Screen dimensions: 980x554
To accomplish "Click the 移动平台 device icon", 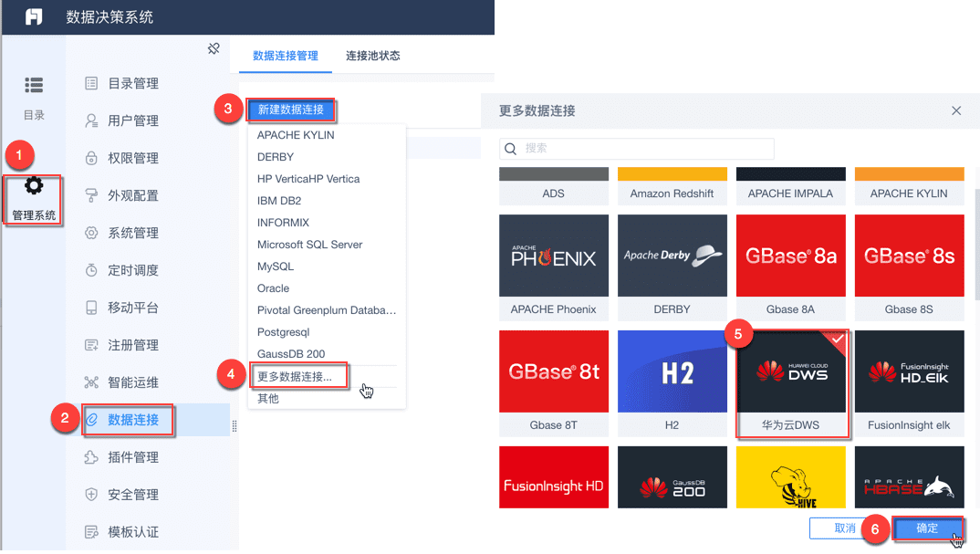I will pyautogui.click(x=91, y=308).
